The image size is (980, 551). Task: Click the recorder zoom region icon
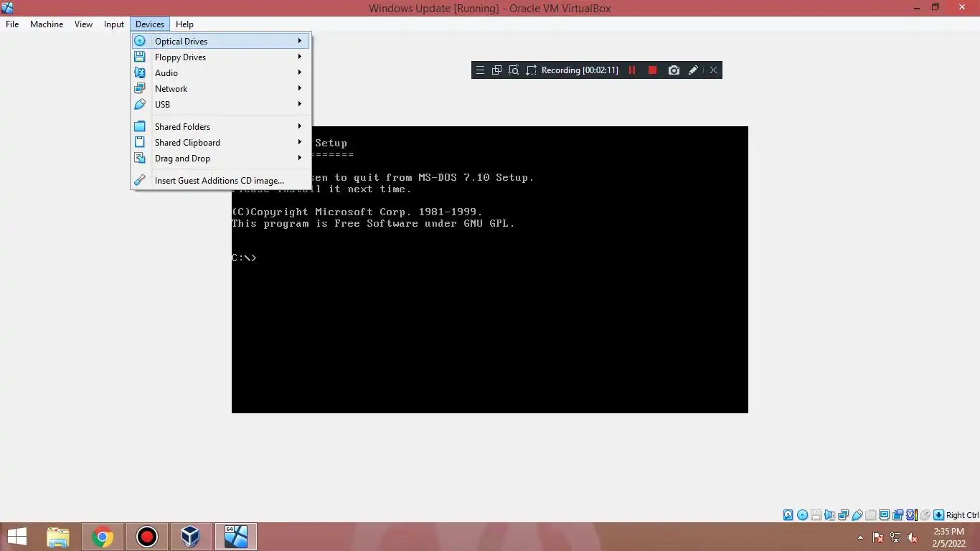click(x=514, y=70)
